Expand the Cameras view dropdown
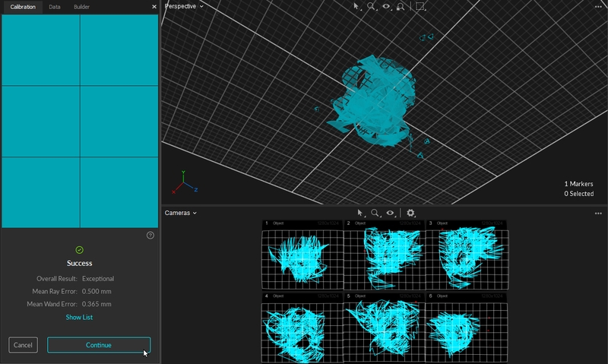Viewport: 608px width, 364px height. pyautogui.click(x=181, y=214)
